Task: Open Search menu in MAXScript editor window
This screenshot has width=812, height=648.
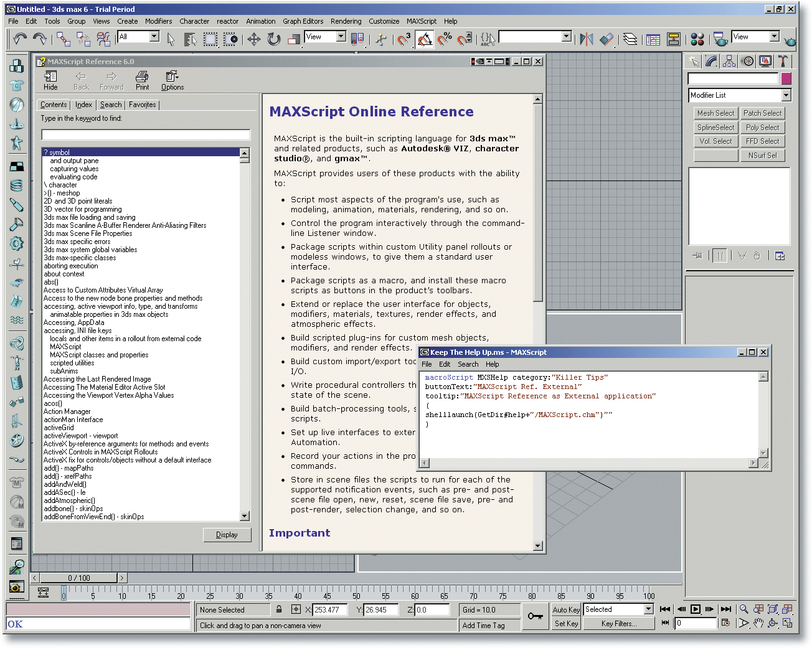Action: click(468, 364)
